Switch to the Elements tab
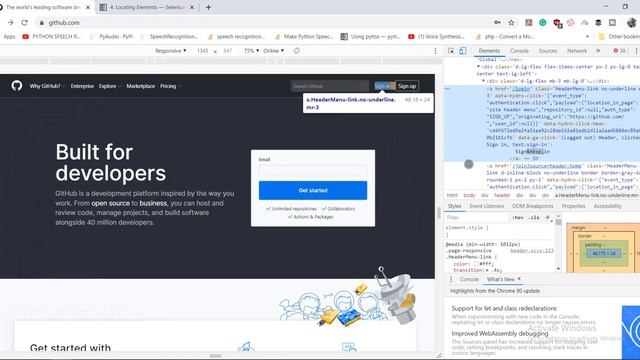The width and height of the screenshot is (640, 360). coord(489,51)
